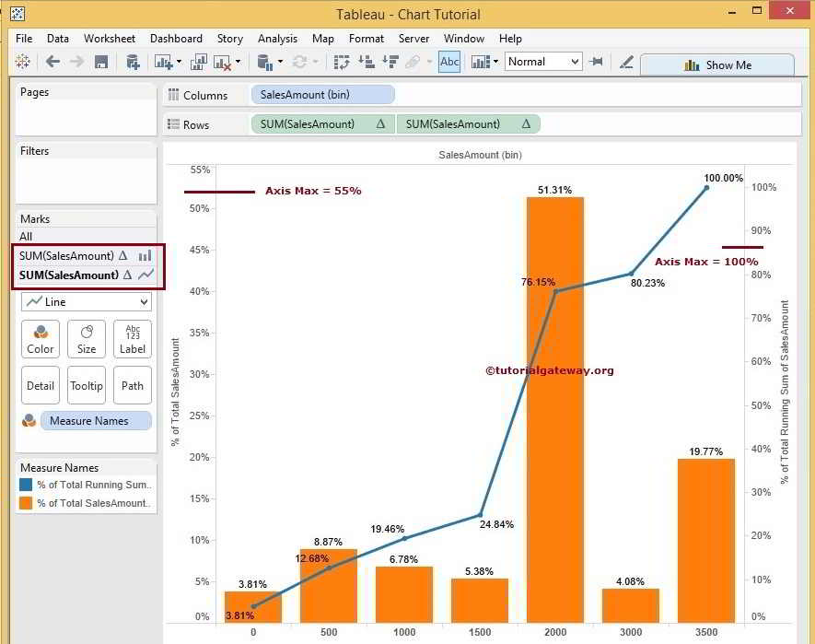Save the workbook using the toolbar icon
The width and height of the screenshot is (815, 644).
[x=102, y=61]
